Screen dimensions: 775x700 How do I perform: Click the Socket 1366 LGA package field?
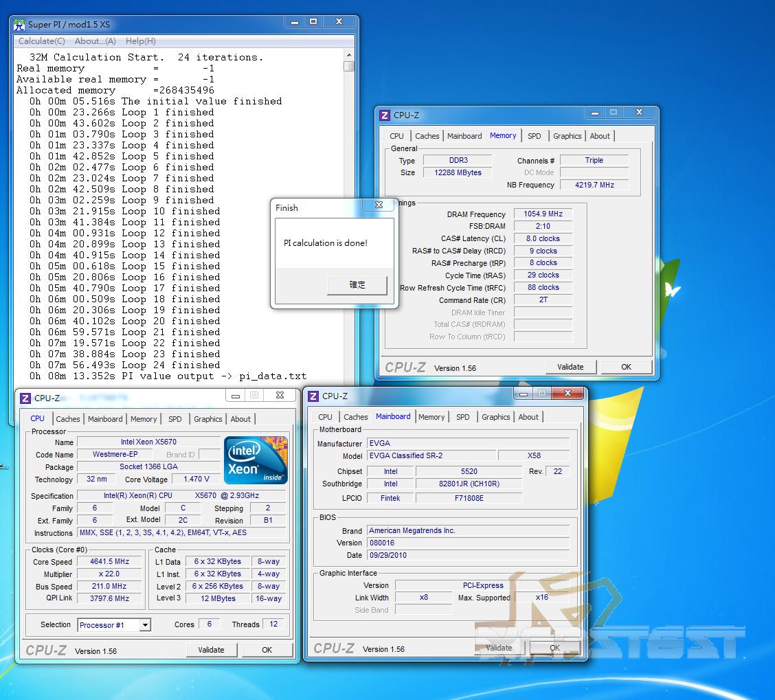149,466
